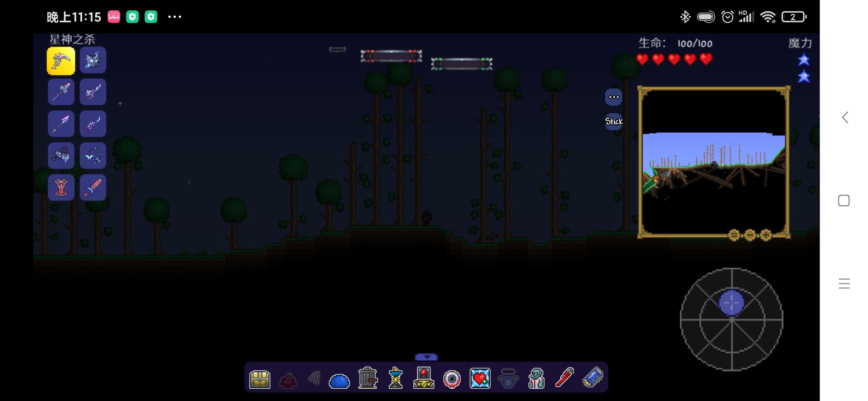Zoom in the minimap with plus button
This screenshot has height=401, width=868.
tap(766, 235)
